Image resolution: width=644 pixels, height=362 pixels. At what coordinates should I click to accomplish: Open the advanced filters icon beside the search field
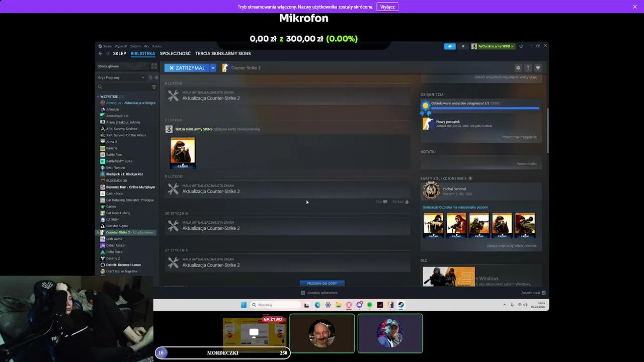[x=154, y=87]
